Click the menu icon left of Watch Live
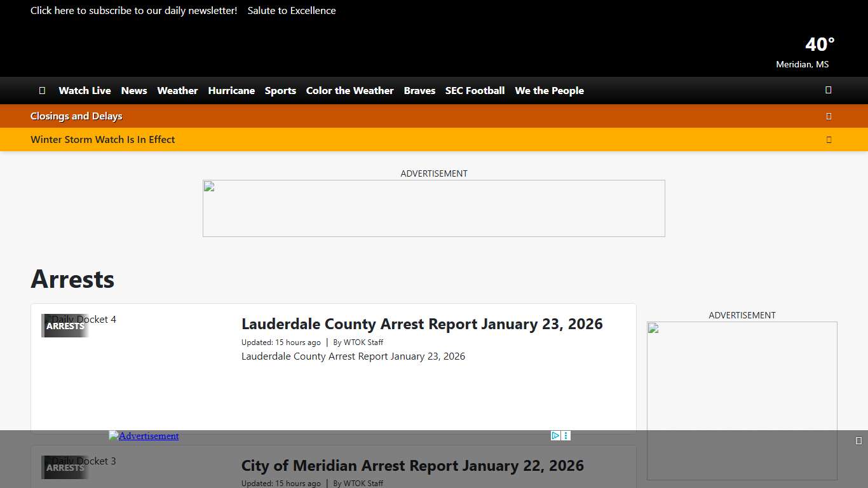Screen dimensions: 868x488 [x=42, y=90]
